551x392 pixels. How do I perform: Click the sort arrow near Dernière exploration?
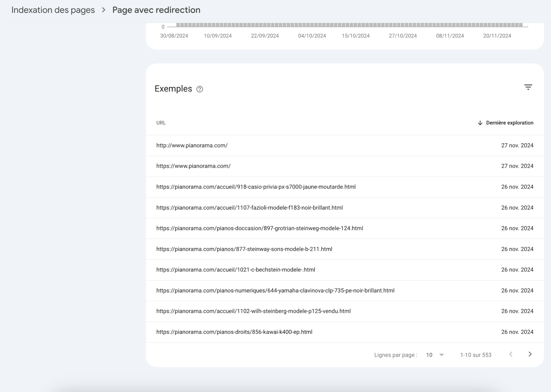[x=480, y=123]
